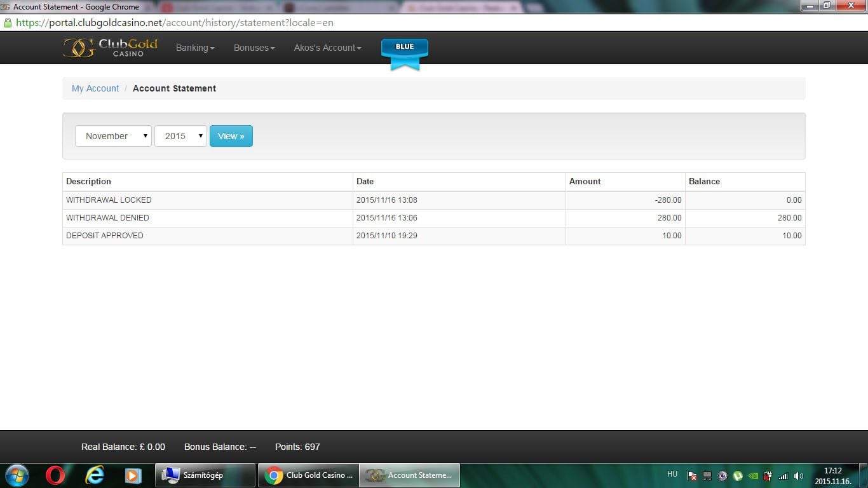Viewport: 868px width, 488px height.
Task: Click the Club Gold Casino logo
Action: pos(111,48)
